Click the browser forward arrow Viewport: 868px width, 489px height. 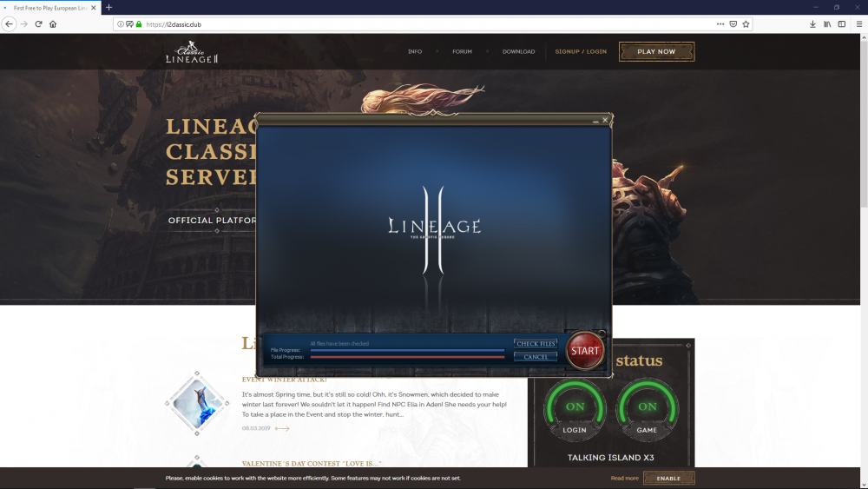click(23, 23)
